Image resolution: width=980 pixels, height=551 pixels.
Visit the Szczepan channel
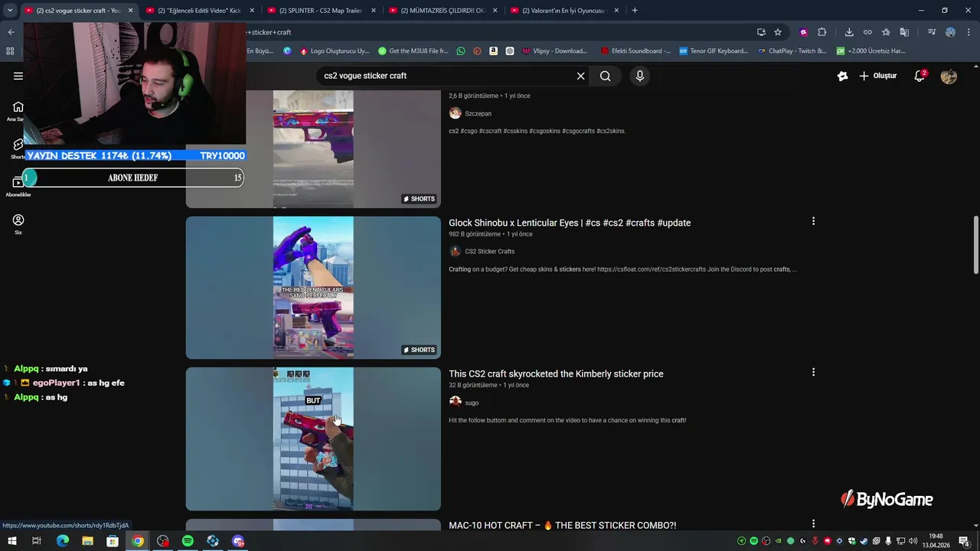click(x=478, y=113)
